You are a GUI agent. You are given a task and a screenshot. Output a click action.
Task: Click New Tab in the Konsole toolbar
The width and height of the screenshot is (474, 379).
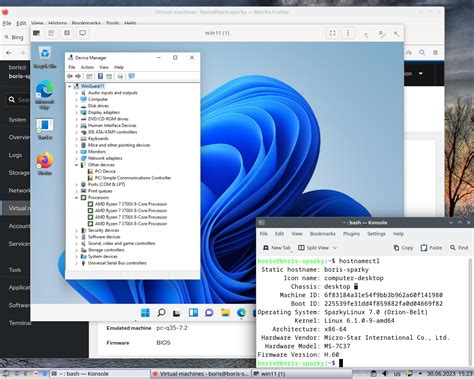tap(277, 248)
